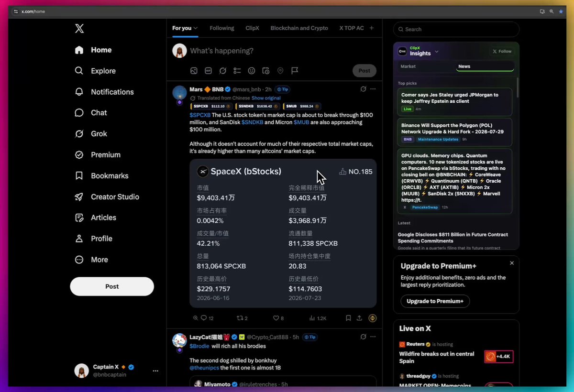Image resolution: width=574 pixels, height=392 pixels.
Task: Expand the More menu in sidebar
Action: [92, 260]
